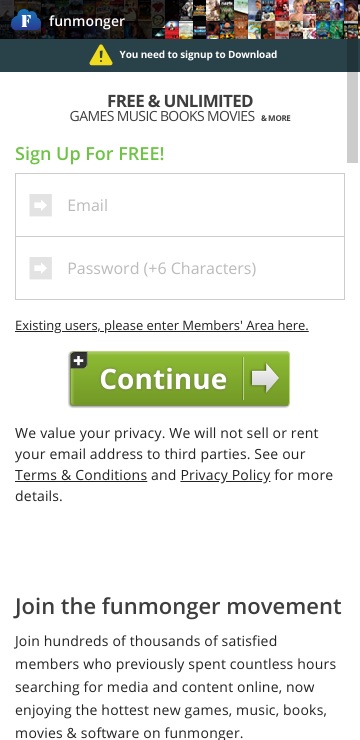Screen dimensions: 360x740
Task: Click the arrow icon beside Email
Action: point(41,205)
